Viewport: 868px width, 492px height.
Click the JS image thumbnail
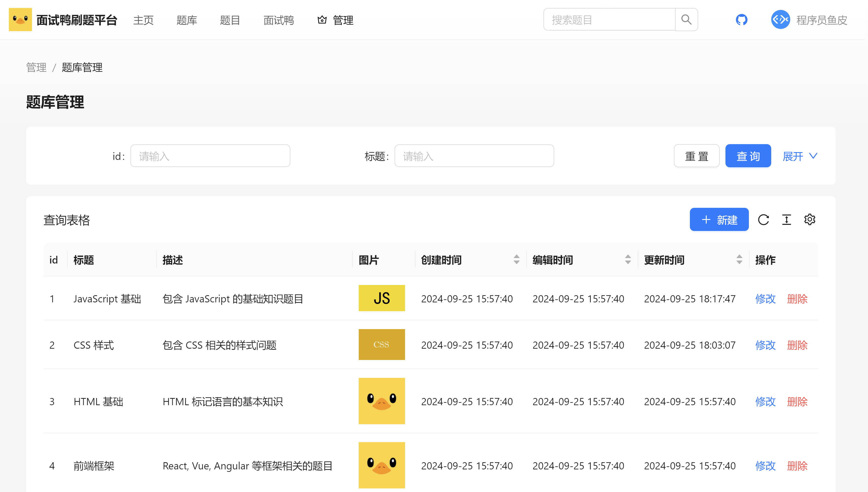[382, 298]
